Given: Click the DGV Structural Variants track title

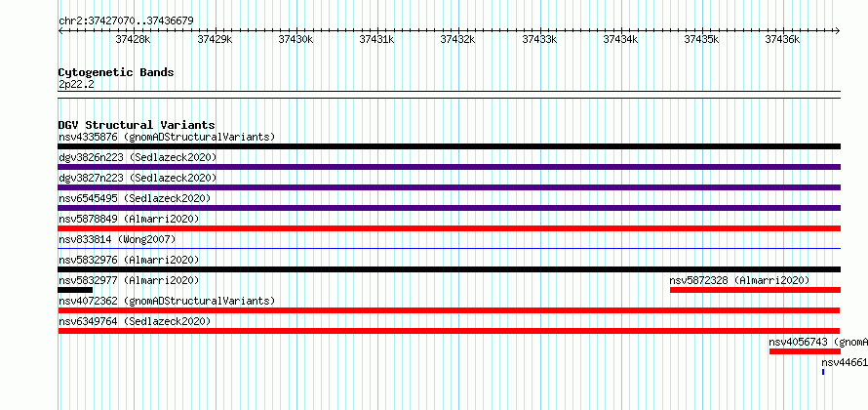Looking at the screenshot, I should 137,125.
